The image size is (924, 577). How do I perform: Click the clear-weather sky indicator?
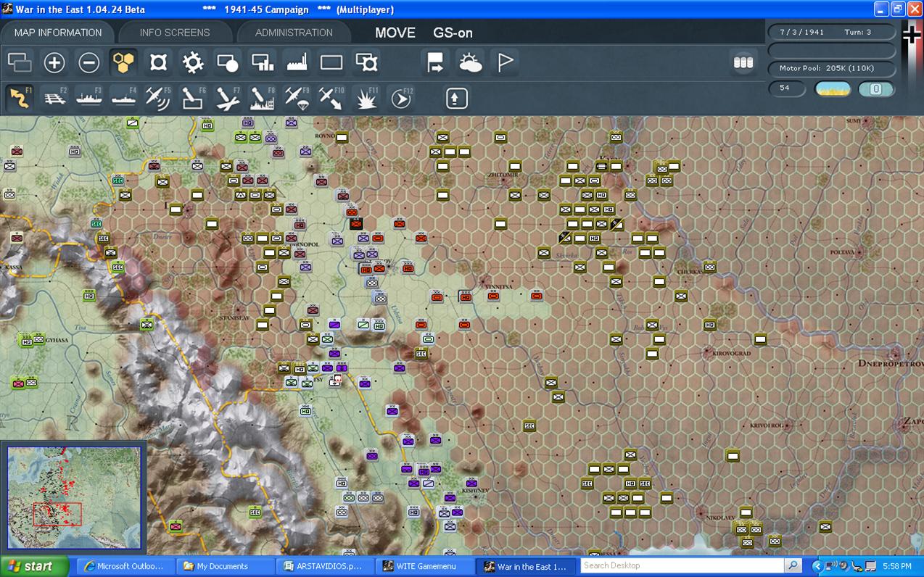833,89
